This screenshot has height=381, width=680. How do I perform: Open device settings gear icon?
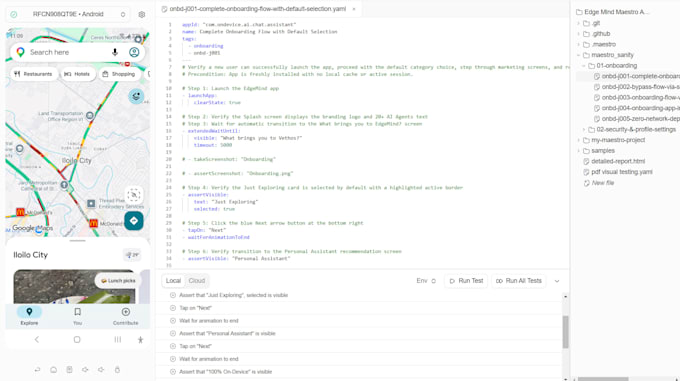pos(142,14)
